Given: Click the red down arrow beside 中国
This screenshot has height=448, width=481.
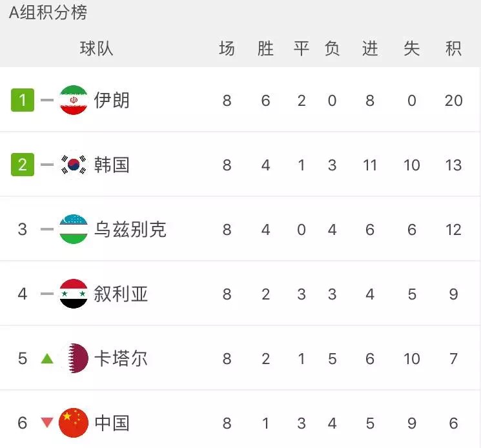Looking at the screenshot, I should point(46,423).
